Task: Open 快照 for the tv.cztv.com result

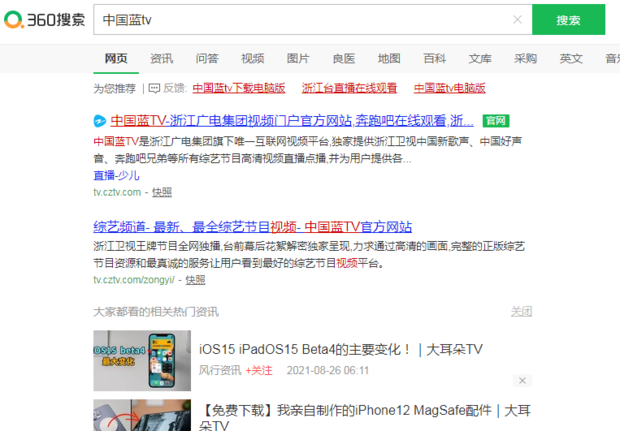Action: (162, 192)
